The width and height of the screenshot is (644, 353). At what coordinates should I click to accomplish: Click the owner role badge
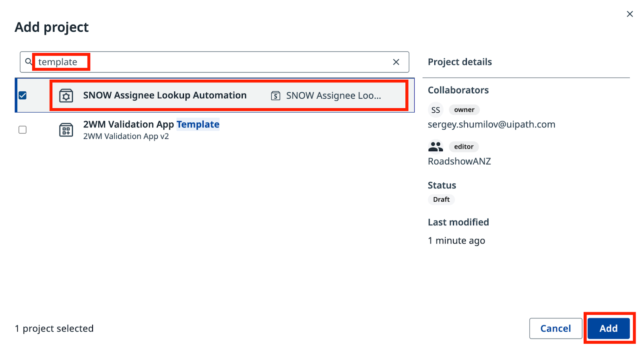tap(464, 110)
